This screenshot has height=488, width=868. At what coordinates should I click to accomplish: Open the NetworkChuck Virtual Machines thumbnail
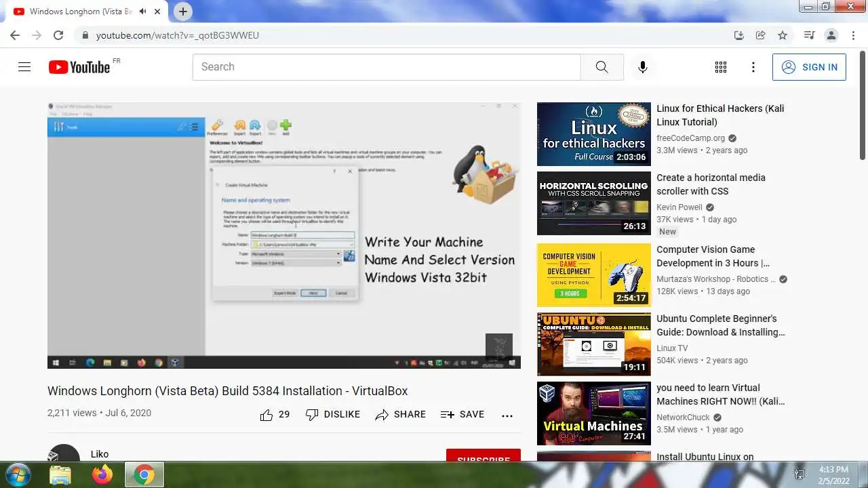click(593, 413)
